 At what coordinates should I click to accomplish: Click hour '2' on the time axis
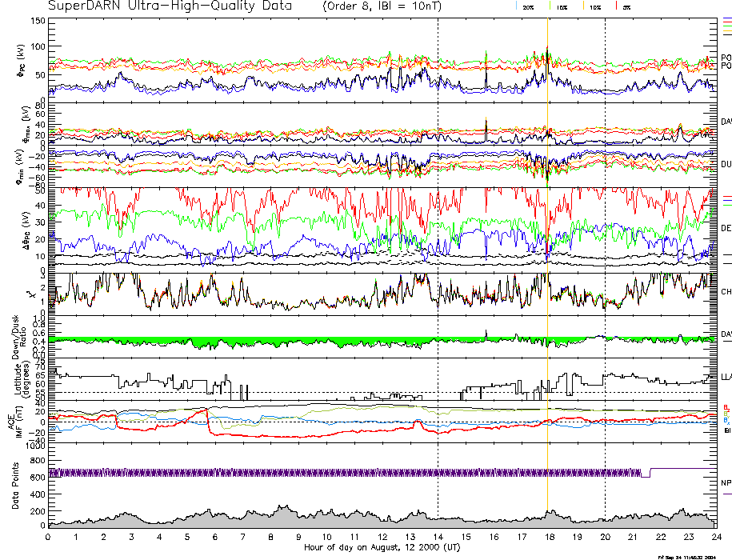click(x=104, y=537)
